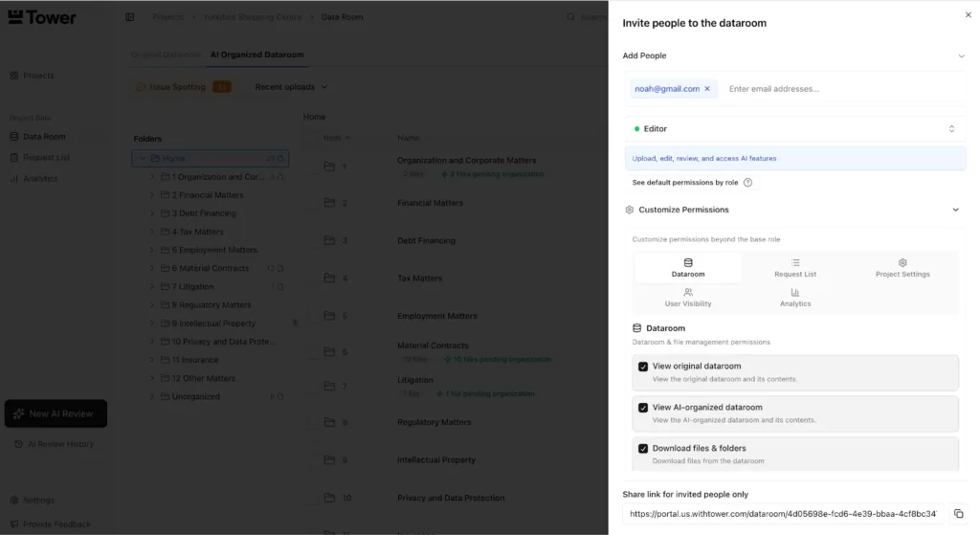Switch to AI Organized Dataroom tab
This screenshot has width=980, height=535.
tap(256, 55)
